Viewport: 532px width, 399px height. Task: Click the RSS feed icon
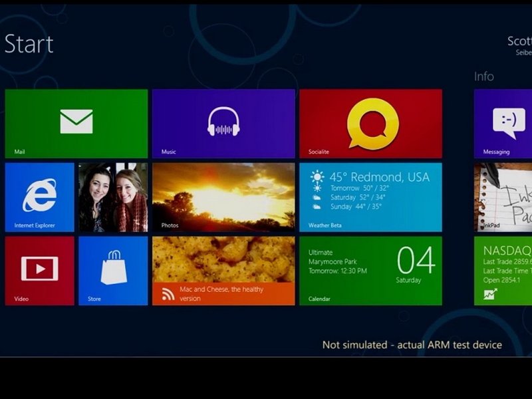coord(168,294)
